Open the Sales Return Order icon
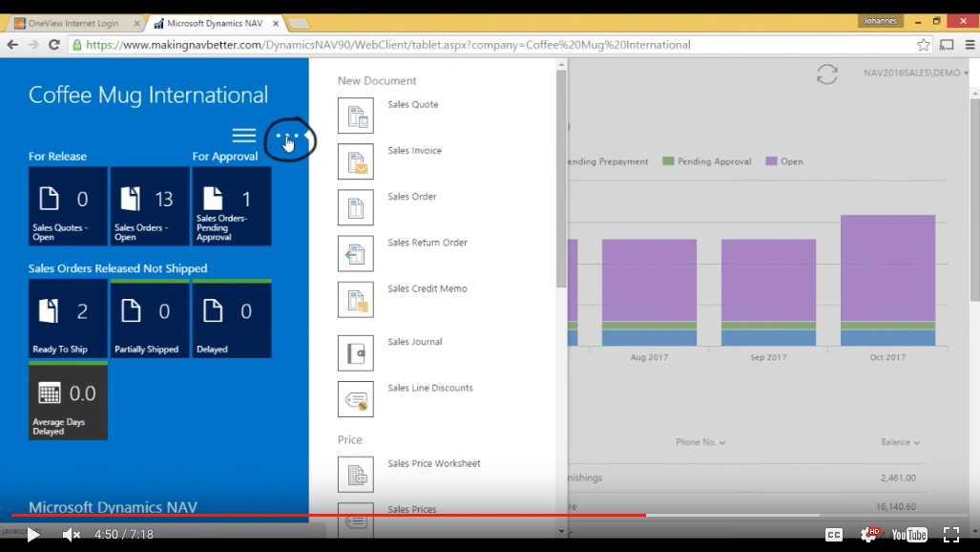The width and height of the screenshot is (980, 552). 356,253
